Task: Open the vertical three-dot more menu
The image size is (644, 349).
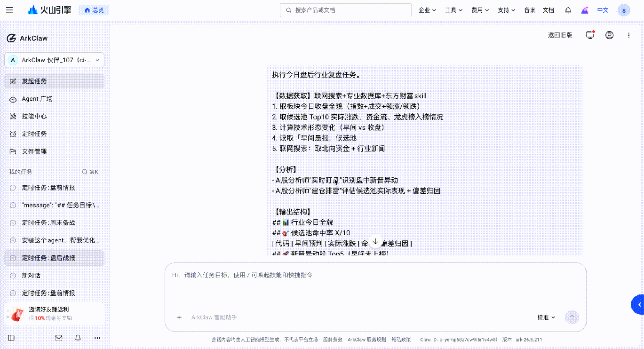Action: click(629, 35)
